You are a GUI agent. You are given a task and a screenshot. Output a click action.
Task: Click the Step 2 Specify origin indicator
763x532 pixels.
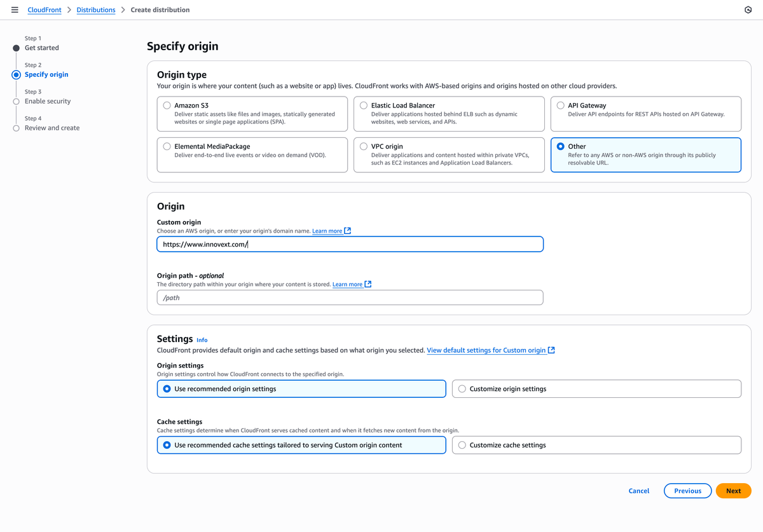coord(17,74)
